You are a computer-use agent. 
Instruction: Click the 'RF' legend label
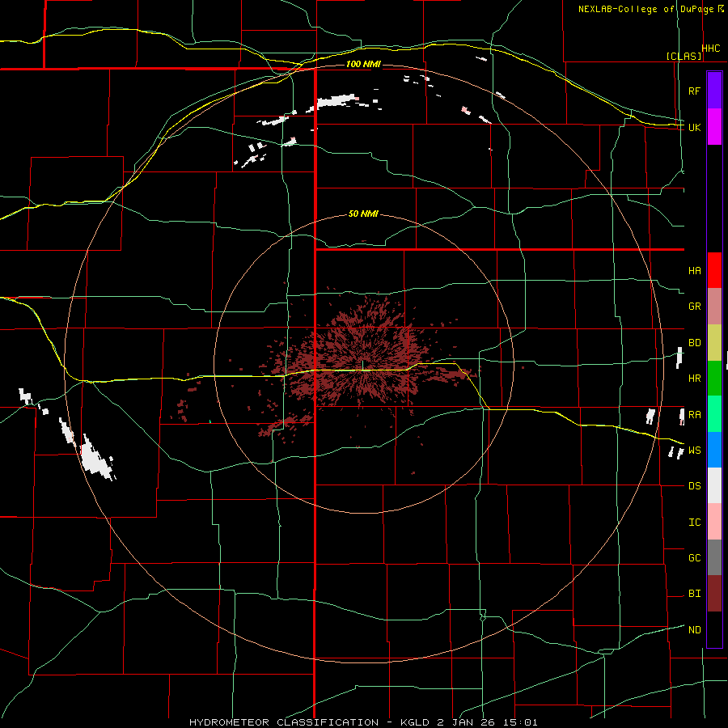point(694,91)
